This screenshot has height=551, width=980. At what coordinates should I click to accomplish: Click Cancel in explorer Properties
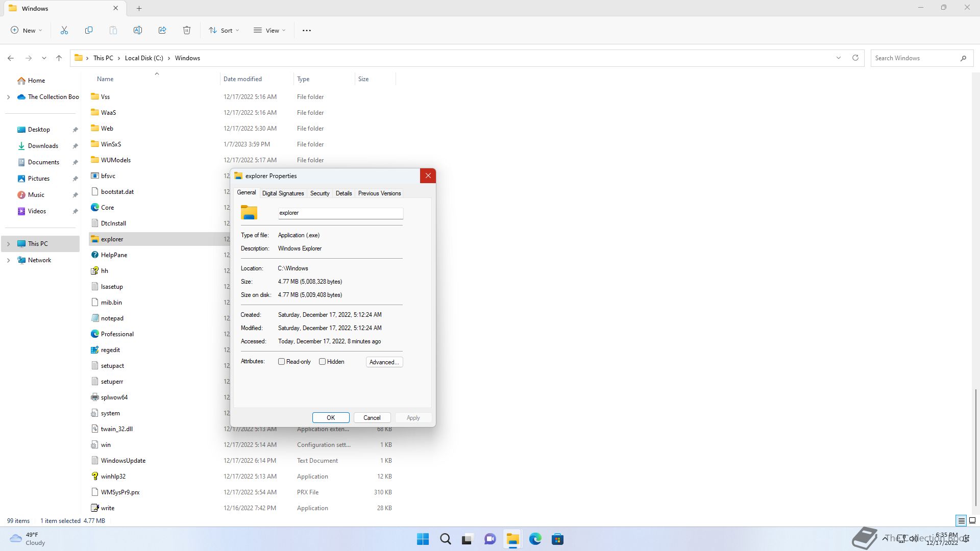(372, 418)
